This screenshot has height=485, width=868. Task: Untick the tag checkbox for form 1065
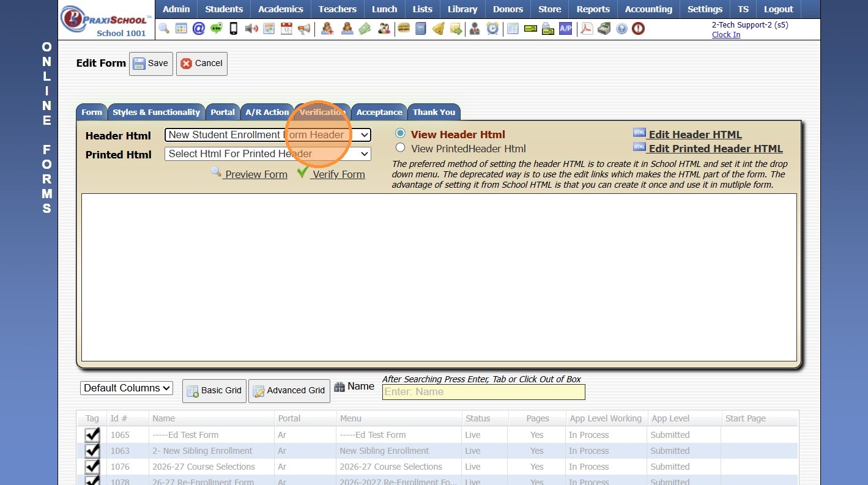point(92,435)
